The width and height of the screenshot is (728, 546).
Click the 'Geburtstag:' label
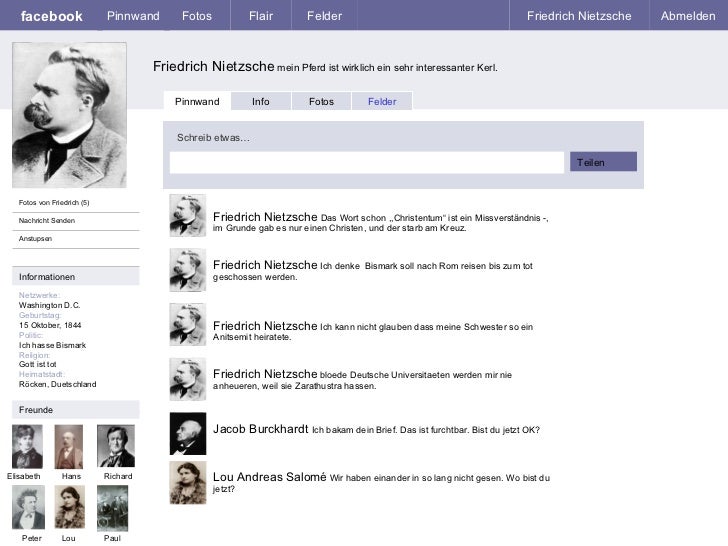[x=40, y=315]
